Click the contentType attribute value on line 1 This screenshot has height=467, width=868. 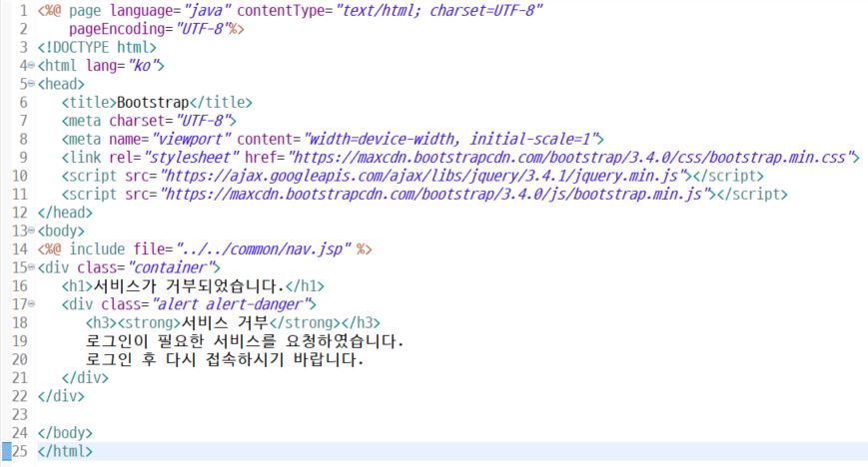click(x=439, y=11)
